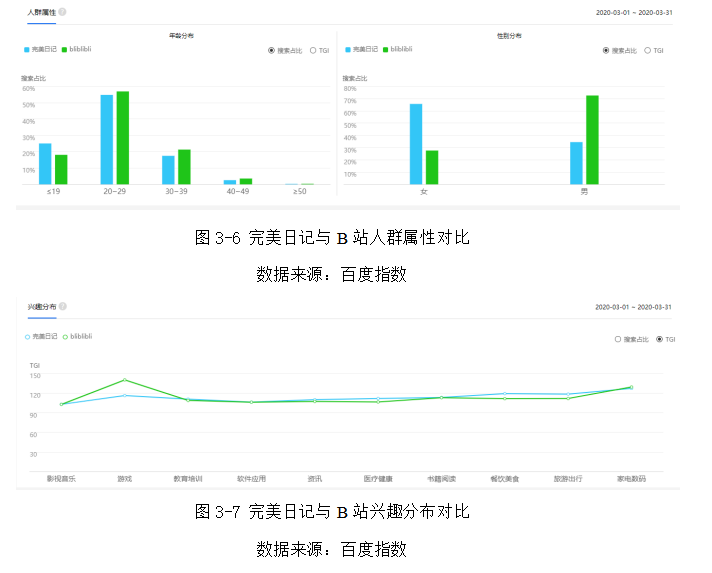This screenshot has width=712, height=573.
Task: Click blue data point at 游戏
Action: pyautogui.click(x=125, y=395)
